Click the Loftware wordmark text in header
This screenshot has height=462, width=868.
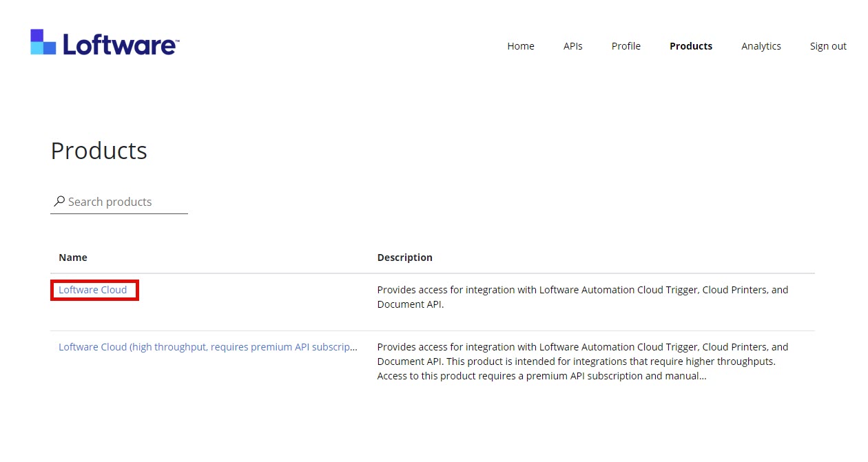(118, 45)
